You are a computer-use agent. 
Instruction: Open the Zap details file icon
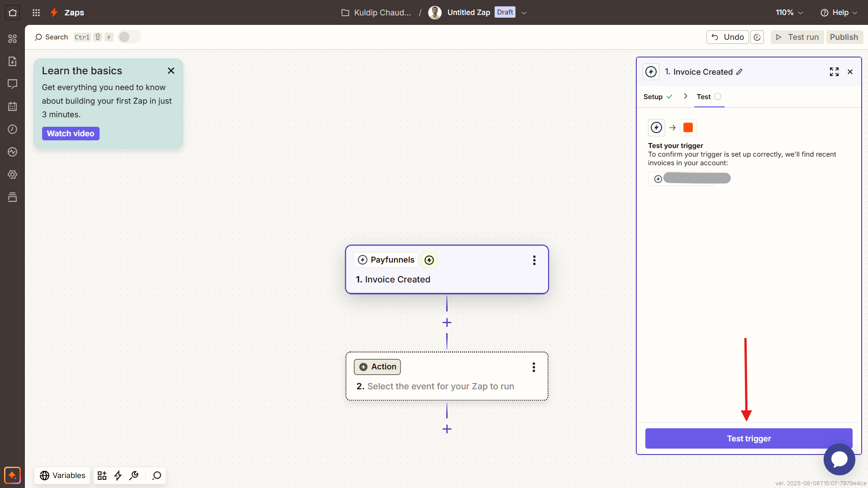pos(13,62)
